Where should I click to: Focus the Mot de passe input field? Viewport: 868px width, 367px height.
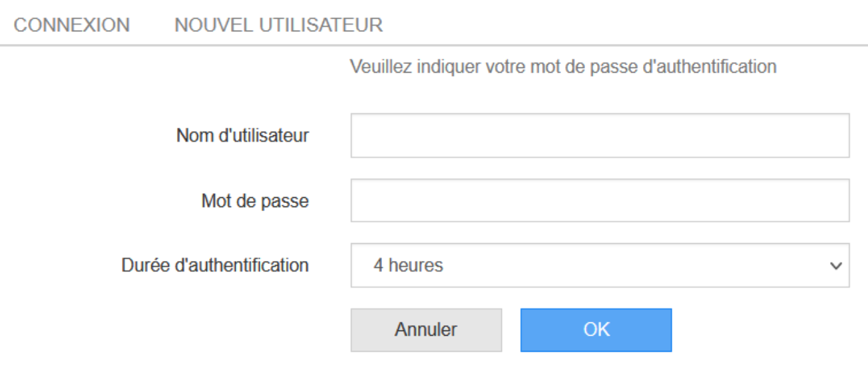click(x=600, y=200)
